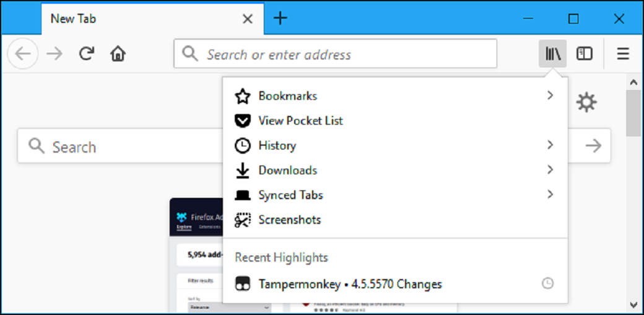Click the Screenshots scissors icon
Screen dimensions: 644x315
(242, 220)
